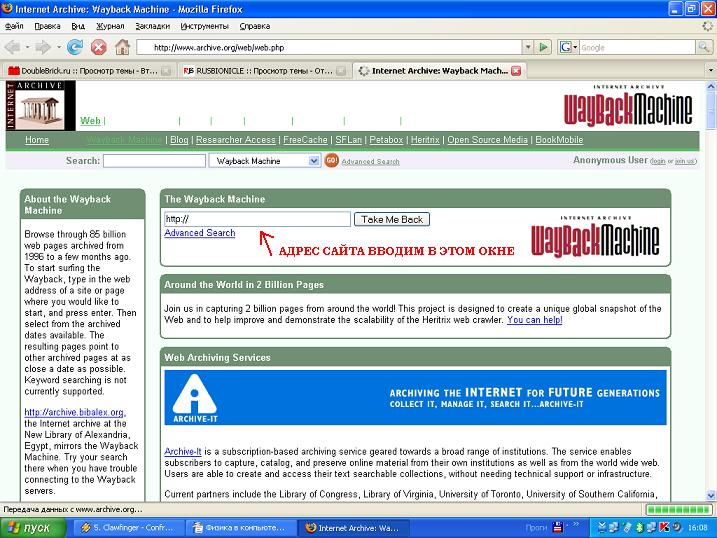
Task: Open the Home page toolbar icon
Action: (122, 47)
